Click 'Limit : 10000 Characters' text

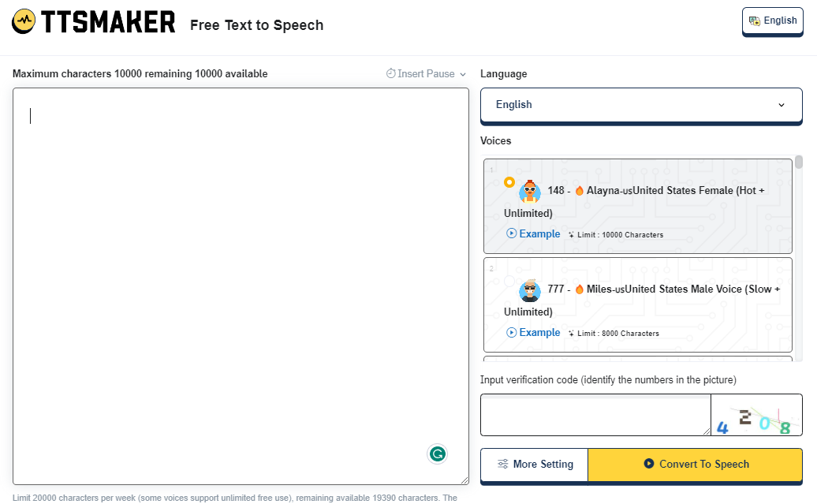coord(620,234)
